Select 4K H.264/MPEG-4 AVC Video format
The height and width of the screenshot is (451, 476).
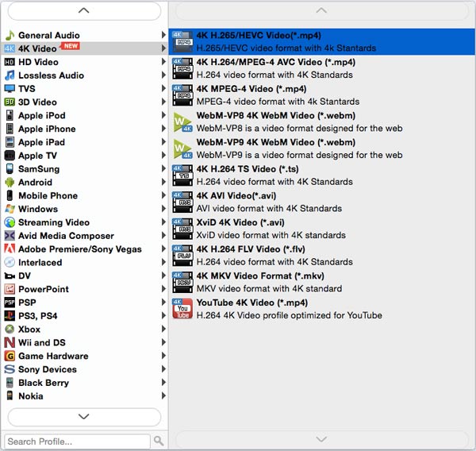click(322, 68)
